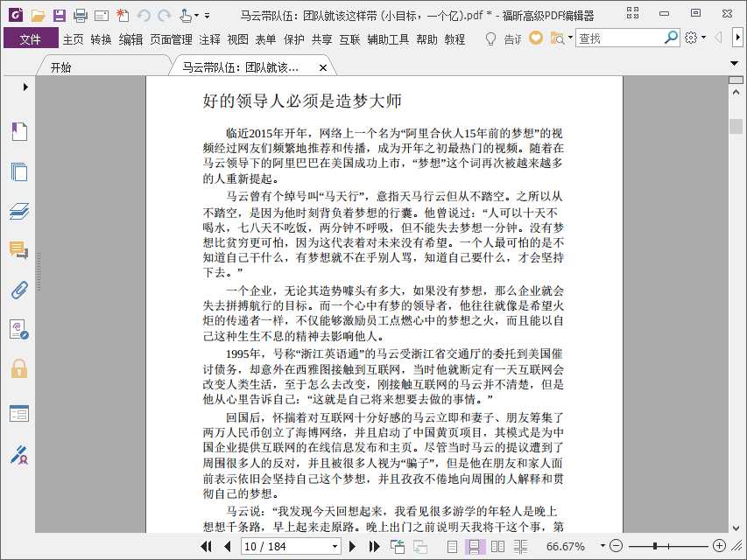Go to previous search result arrow

click(718, 38)
